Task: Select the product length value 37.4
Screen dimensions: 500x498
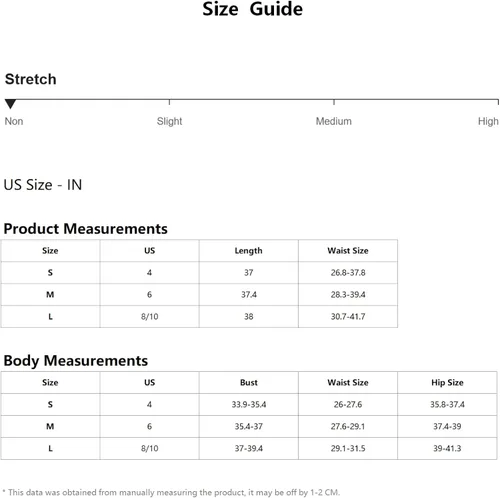Action: [x=249, y=295]
